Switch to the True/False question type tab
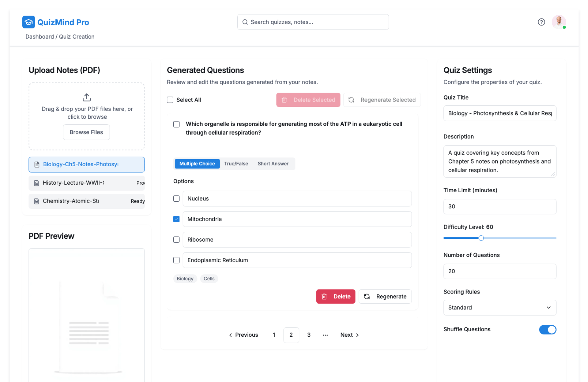 tap(236, 164)
